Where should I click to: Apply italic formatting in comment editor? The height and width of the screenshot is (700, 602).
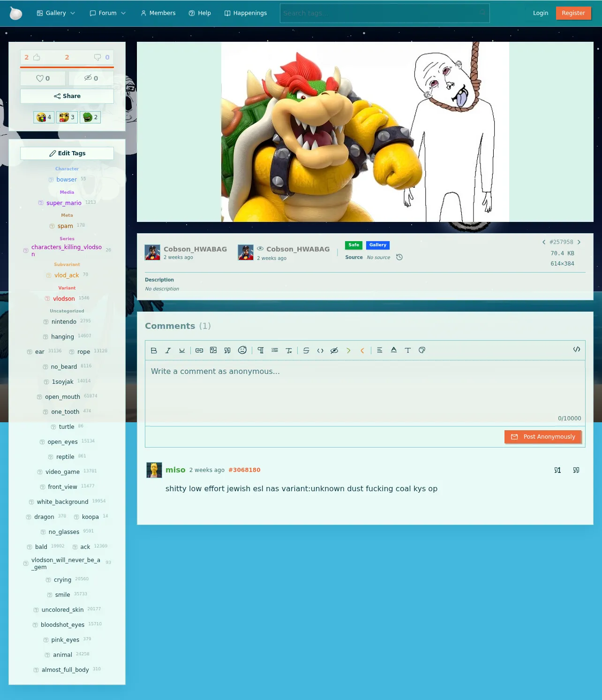tap(168, 350)
